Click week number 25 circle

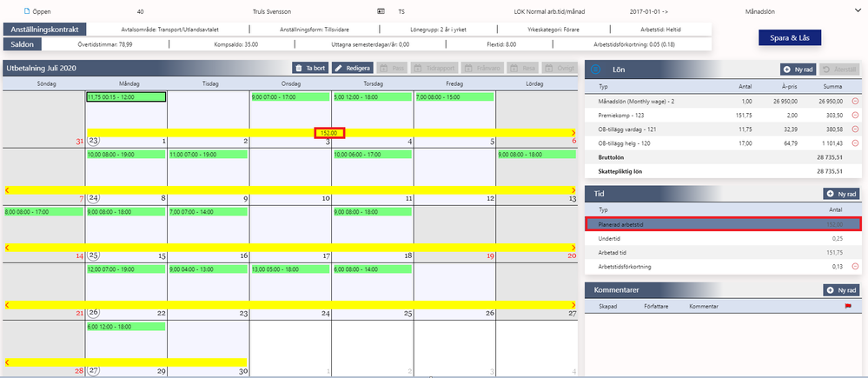pyautogui.click(x=93, y=255)
